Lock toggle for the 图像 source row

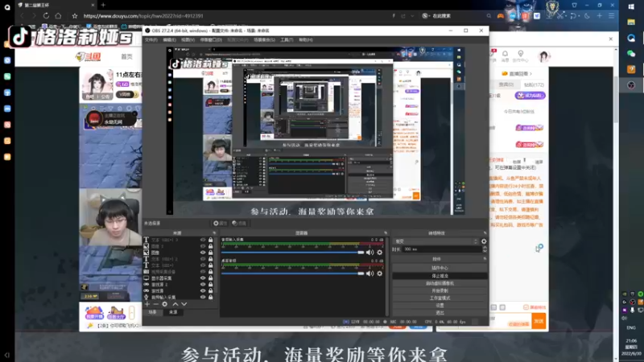pos(211,253)
